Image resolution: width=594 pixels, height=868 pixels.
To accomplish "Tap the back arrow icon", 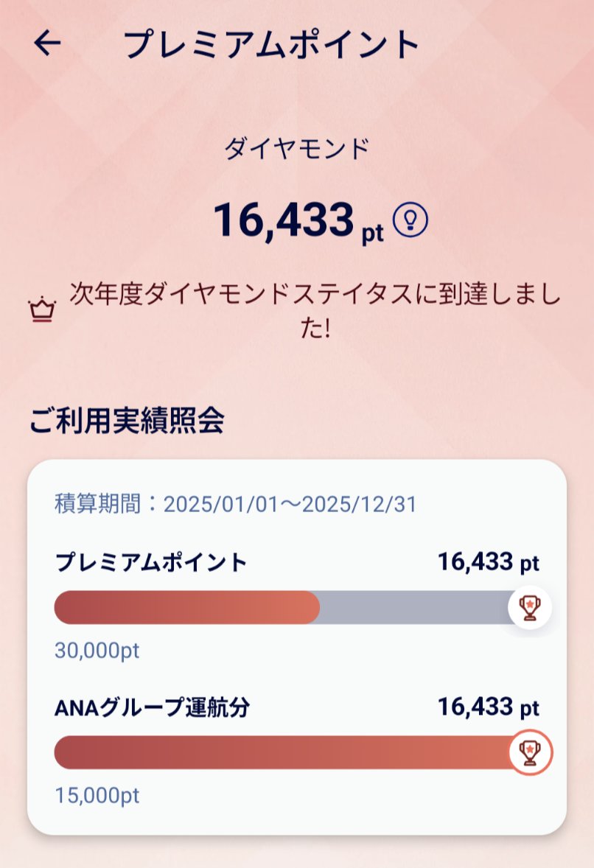I will 47,43.
